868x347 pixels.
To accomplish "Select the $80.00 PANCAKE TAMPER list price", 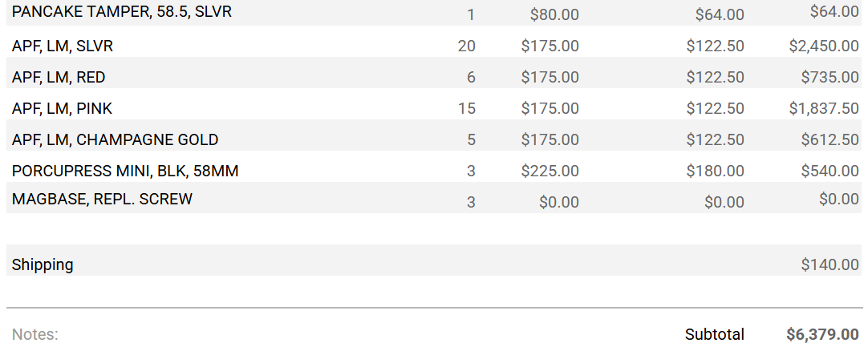I will click(x=554, y=14).
